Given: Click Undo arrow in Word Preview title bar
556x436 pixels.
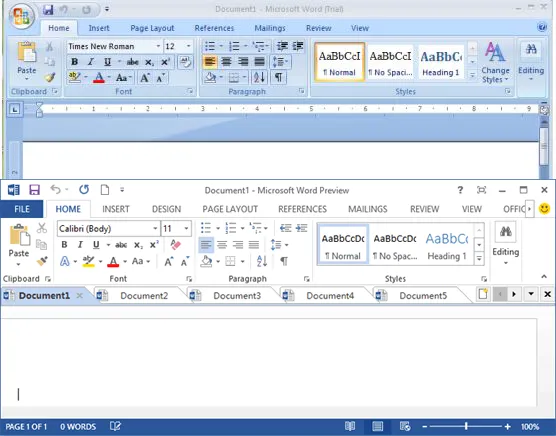Looking at the screenshot, I should click(x=55, y=189).
